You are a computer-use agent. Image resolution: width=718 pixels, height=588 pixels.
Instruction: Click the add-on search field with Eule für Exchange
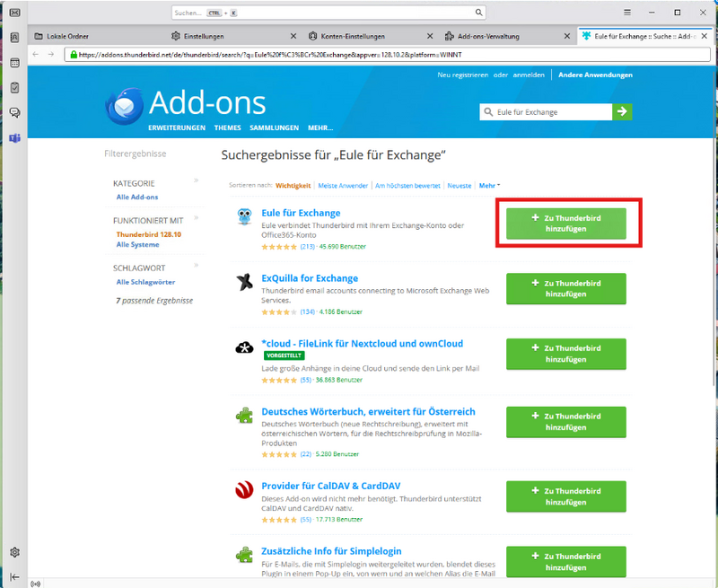point(546,111)
